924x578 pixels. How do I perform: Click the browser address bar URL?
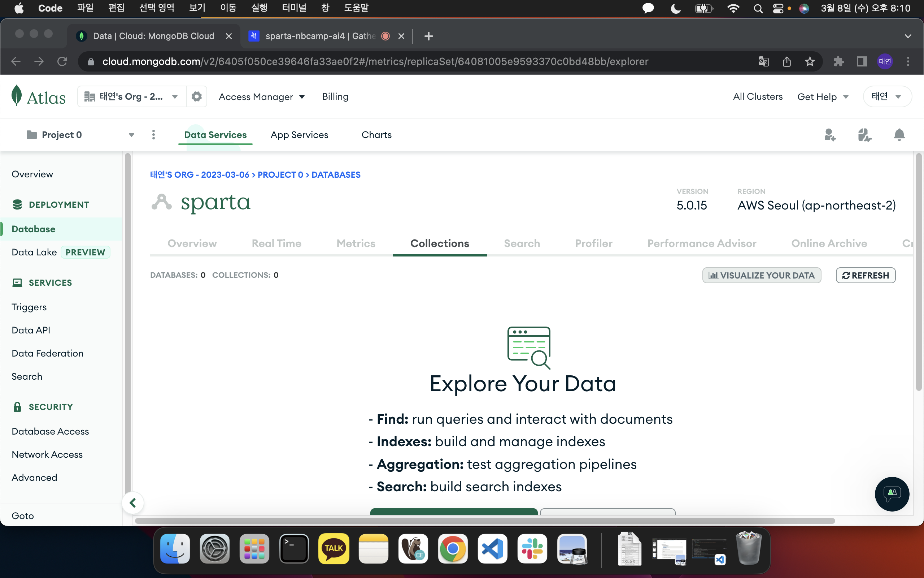point(375,61)
